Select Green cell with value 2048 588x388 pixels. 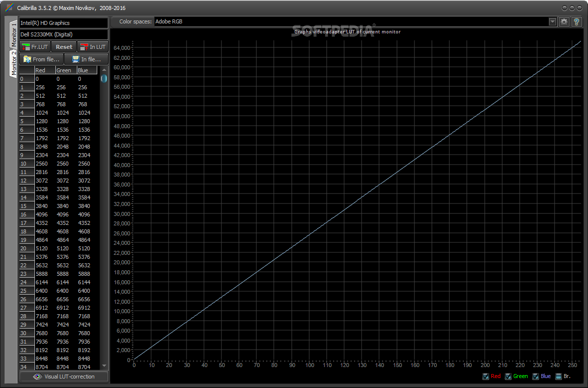tap(66, 147)
